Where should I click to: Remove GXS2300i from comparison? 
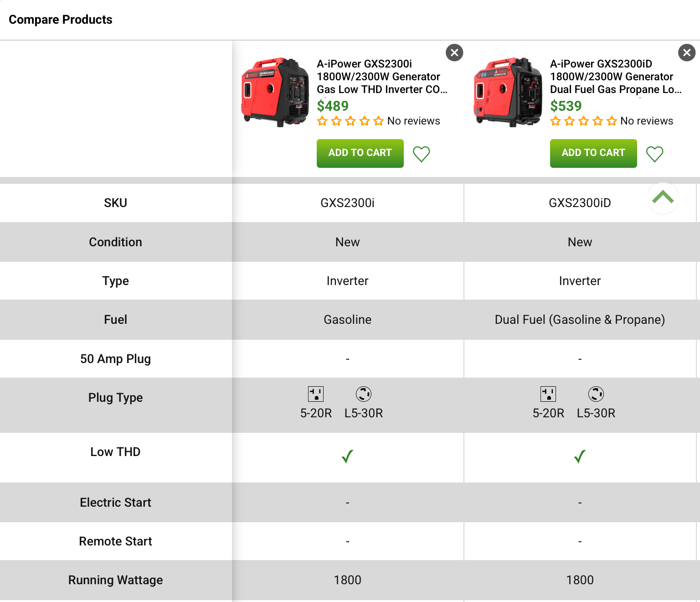454,52
